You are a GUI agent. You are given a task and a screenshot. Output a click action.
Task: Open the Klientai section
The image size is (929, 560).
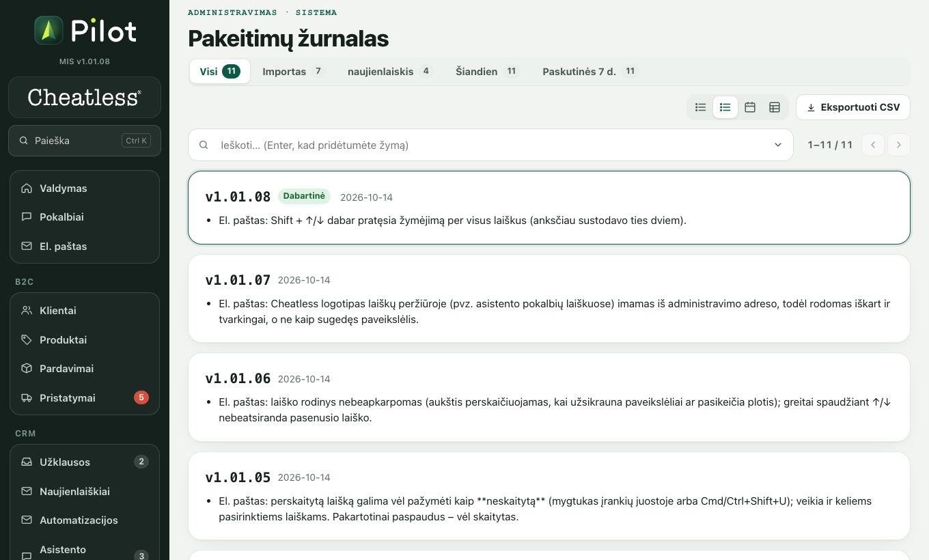click(85, 311)
